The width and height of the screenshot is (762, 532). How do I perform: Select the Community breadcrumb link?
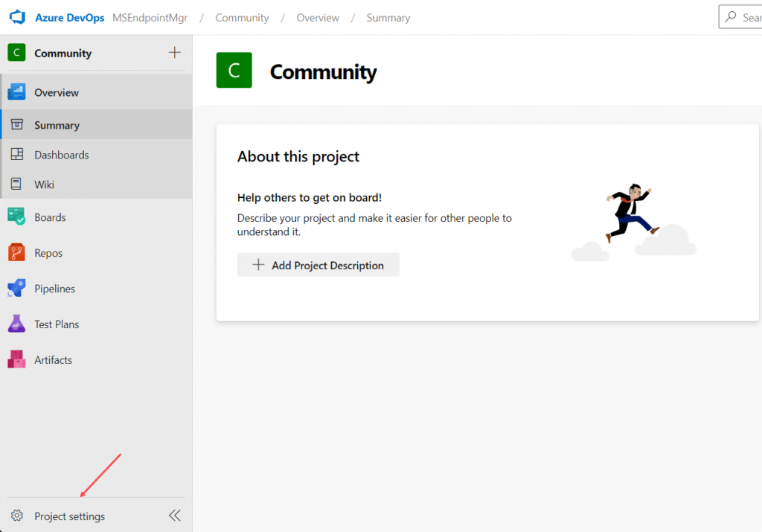tap(242, 18)
